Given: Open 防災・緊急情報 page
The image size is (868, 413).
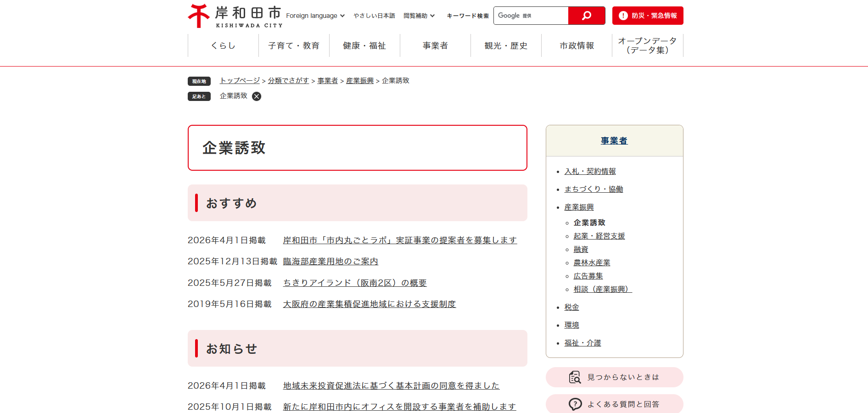Looking at the screenshot, I should (648, 16).
